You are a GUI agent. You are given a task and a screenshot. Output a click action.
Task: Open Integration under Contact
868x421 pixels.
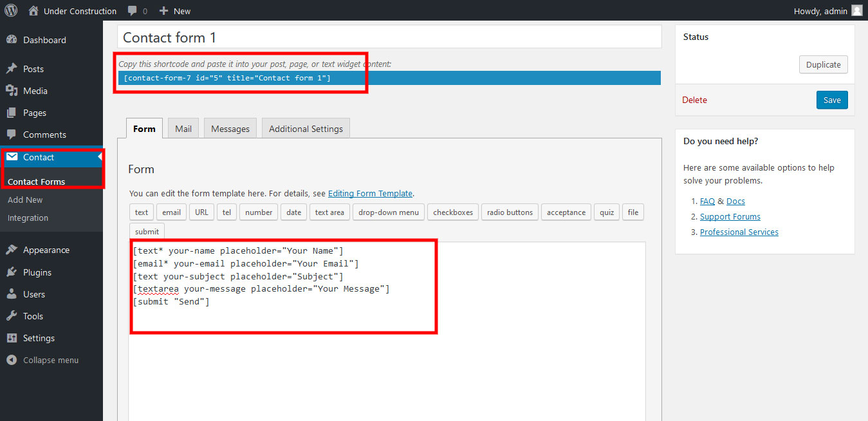28,218
